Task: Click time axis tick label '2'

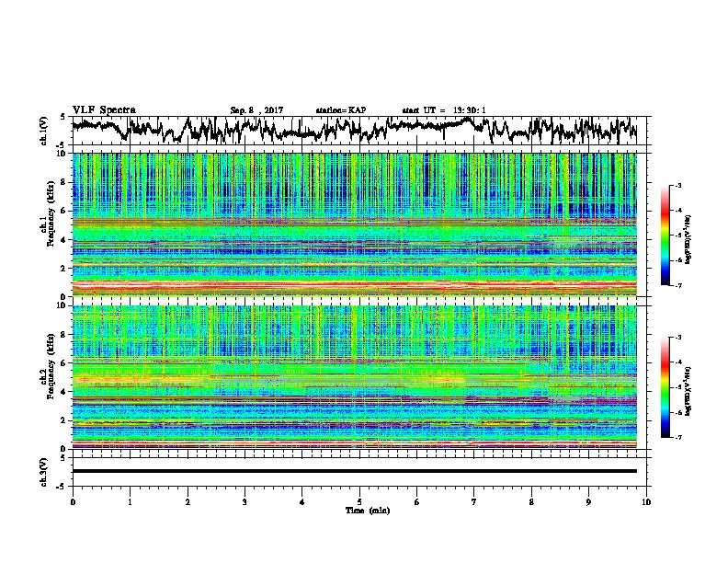Action: coord(188,502)
